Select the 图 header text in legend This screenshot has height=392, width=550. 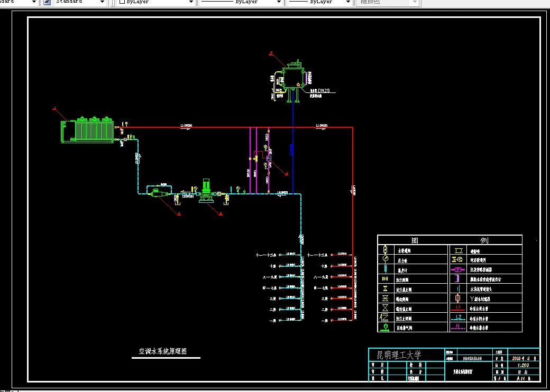coord(415,240)
